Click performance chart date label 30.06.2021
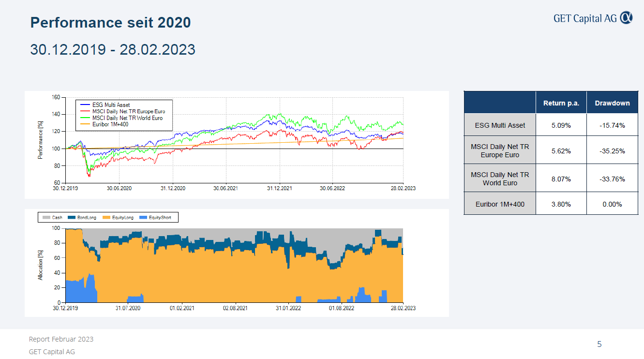 click(225, 189)
